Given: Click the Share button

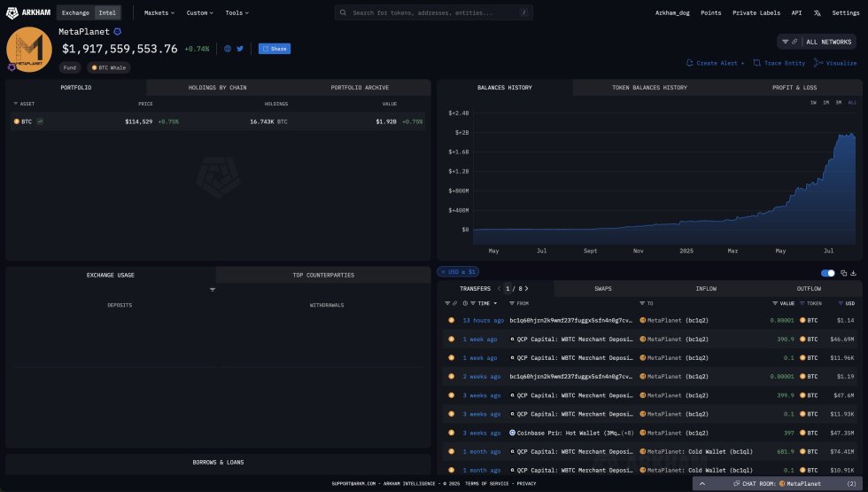Looking at the screenshot, I should point(275,49).
